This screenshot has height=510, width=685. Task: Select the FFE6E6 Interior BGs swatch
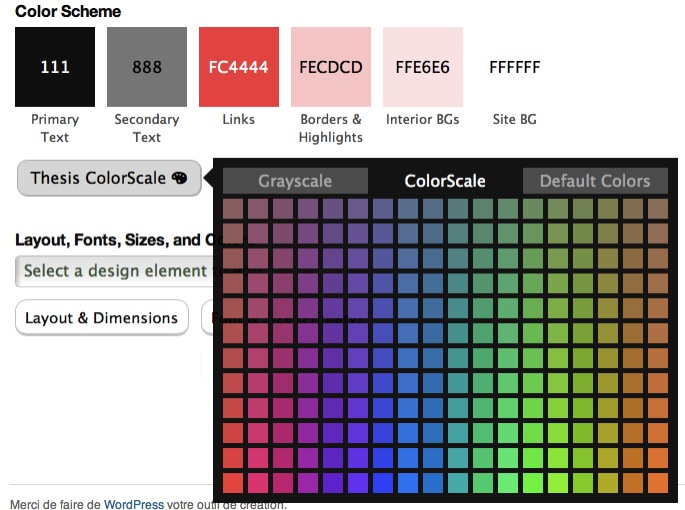[422, 67]
